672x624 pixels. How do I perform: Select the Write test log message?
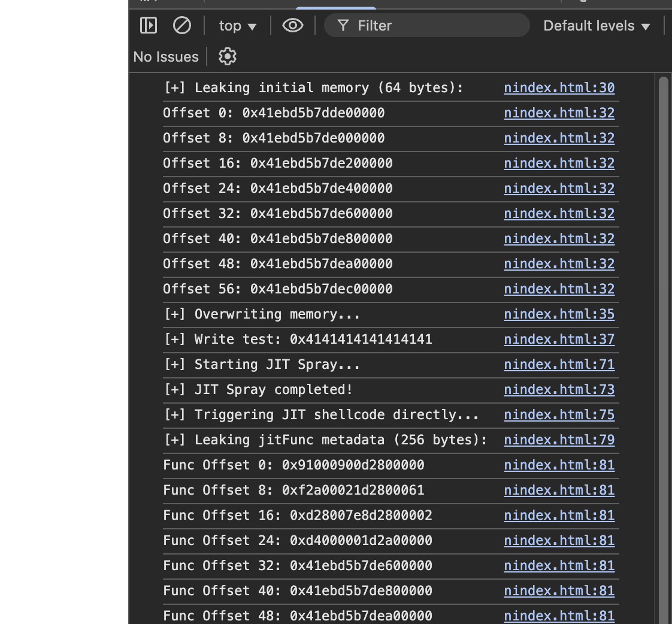[x=298, y=340]
